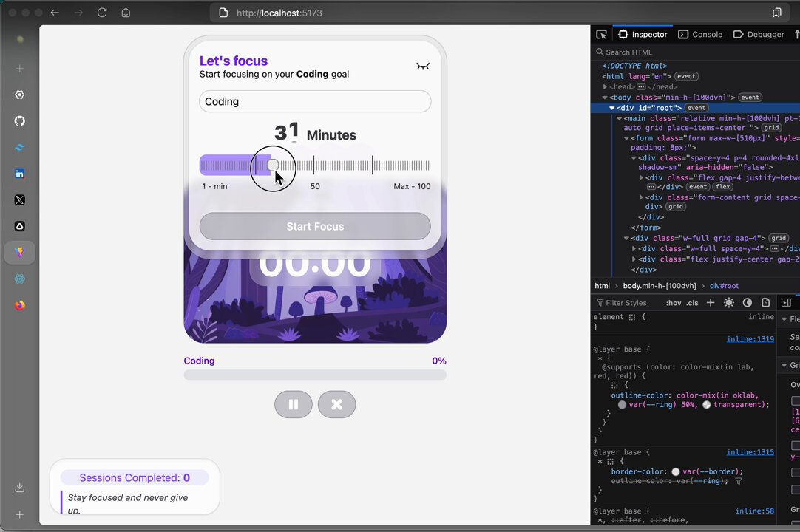Toggle light color scheme simulation
This screenshot has height=532, width=800.
point(728,302)
